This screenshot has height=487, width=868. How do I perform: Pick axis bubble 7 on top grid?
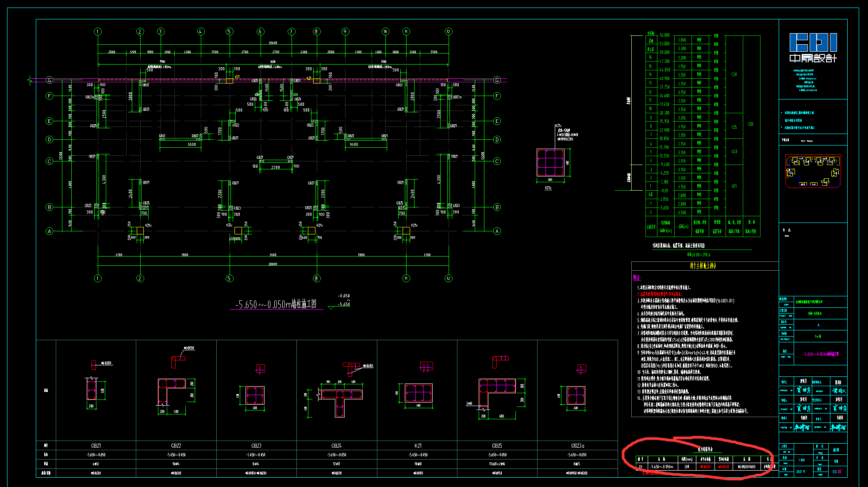[x=291, y=31]
